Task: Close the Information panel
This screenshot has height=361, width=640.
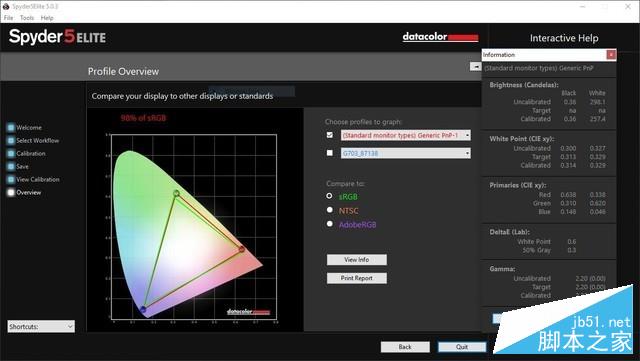Action: click(x=611, y=55)
